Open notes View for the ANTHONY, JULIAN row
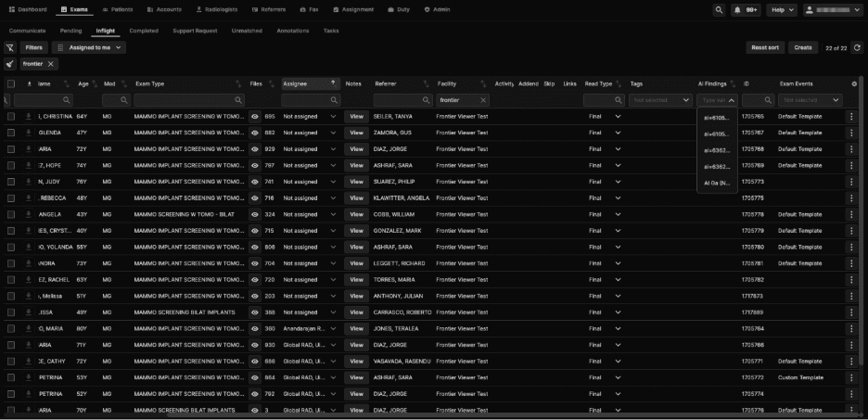Viewport: 868px width, 420px height. tap(356, 296)
